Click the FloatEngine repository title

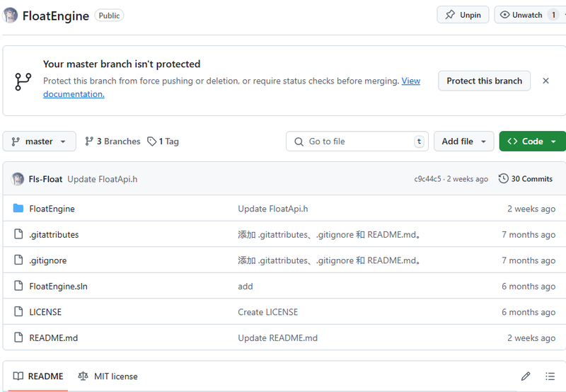56,16
